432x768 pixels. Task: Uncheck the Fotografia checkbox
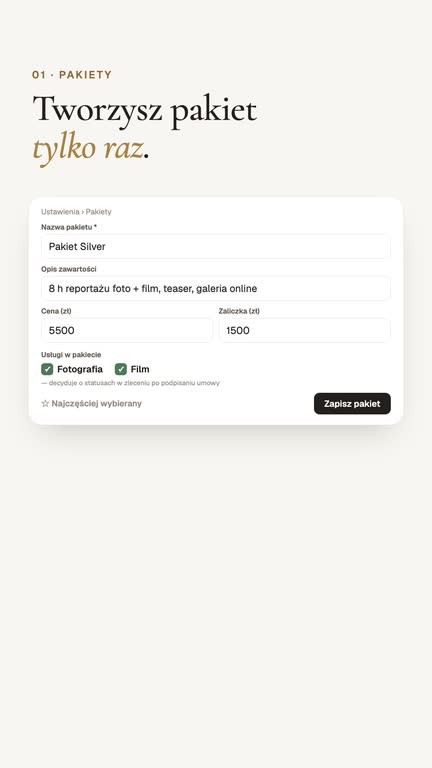pos(47,369)
